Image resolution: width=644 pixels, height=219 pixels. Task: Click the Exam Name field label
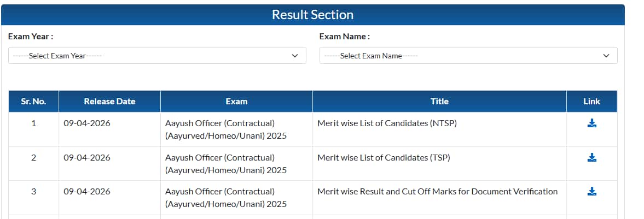pyautogui.click(x=345, y=37)
